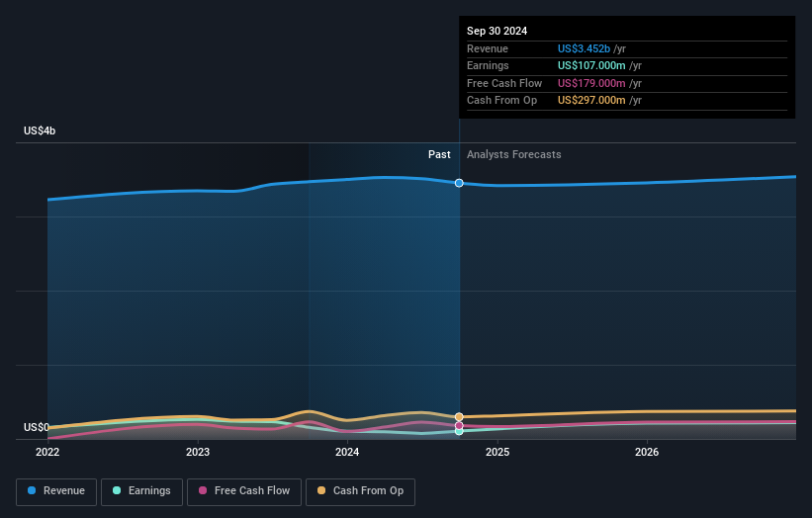This screenshot has width=812, height=518.
Task: Click the 2026 x-axis label
Action: click(x=647, y=452)
